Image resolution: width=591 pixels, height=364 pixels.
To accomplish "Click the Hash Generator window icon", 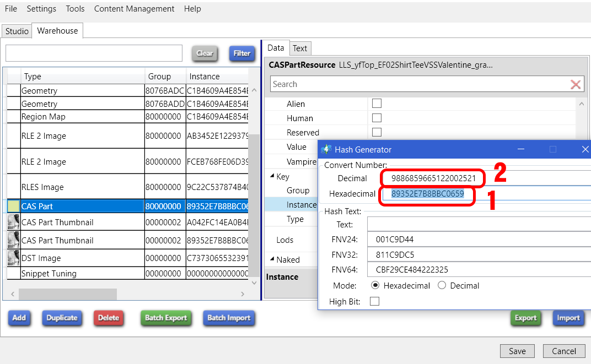I will pos(326,149).
